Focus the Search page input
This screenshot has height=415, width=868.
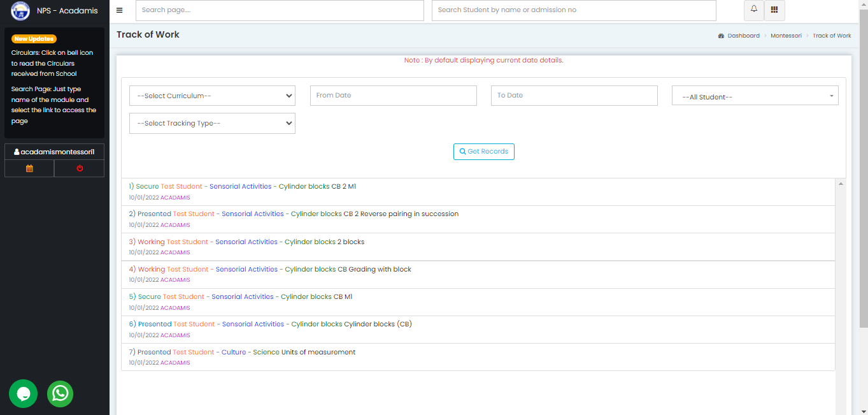click(x=280, y=10)
